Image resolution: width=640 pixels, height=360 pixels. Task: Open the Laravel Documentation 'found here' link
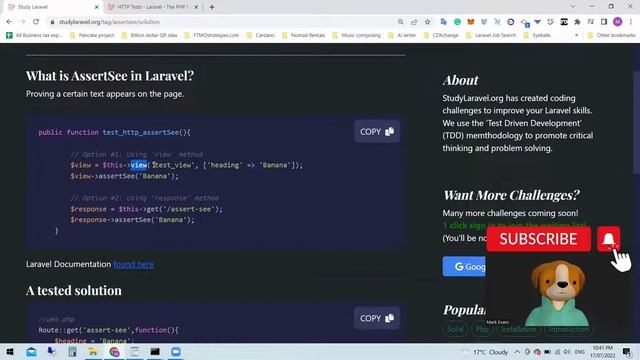tap(133, 264)
